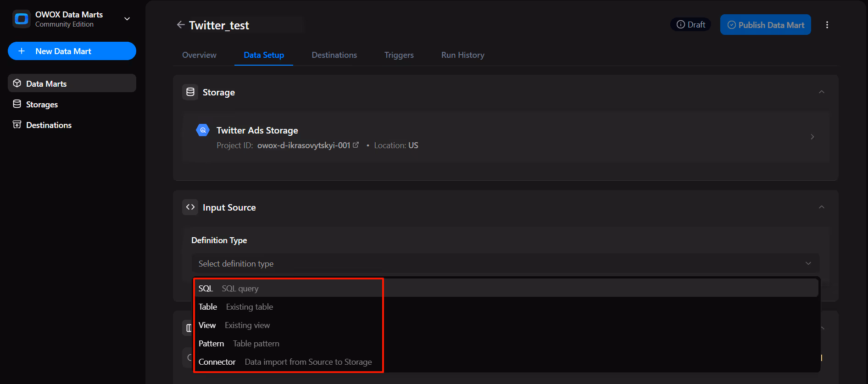
Task: Click the Destinations sidebar icon
Action: tap(17, 125)
